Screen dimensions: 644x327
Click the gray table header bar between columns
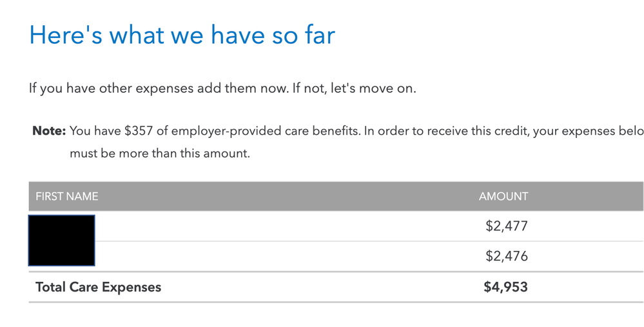288,196
